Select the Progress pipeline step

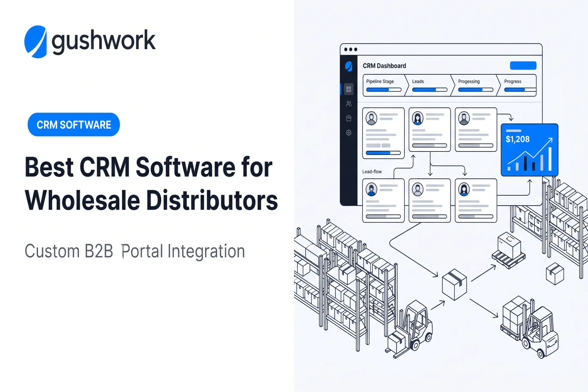(517, 85)
